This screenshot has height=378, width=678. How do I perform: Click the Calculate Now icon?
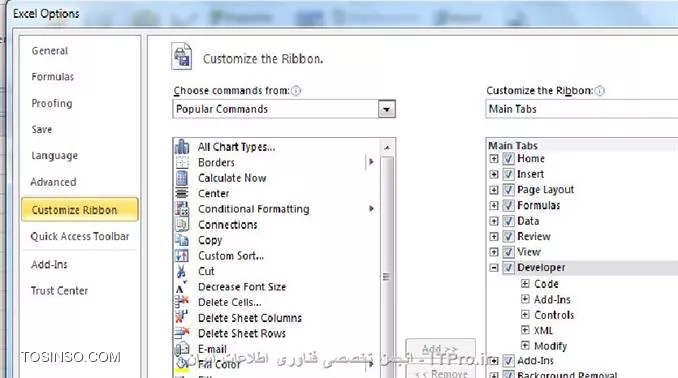pos(182,178)
